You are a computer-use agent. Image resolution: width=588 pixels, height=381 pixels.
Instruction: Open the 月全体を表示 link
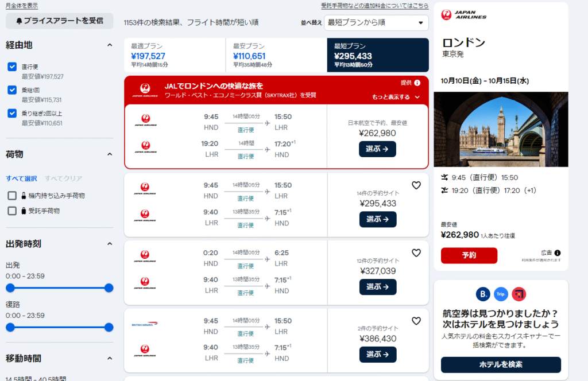coord(22,6)
